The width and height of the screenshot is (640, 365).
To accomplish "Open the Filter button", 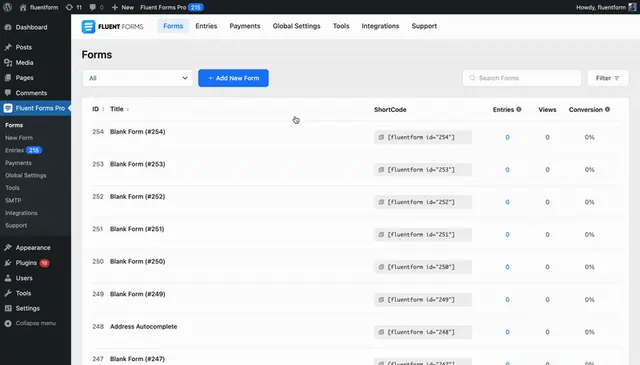I will click(608, 78).
